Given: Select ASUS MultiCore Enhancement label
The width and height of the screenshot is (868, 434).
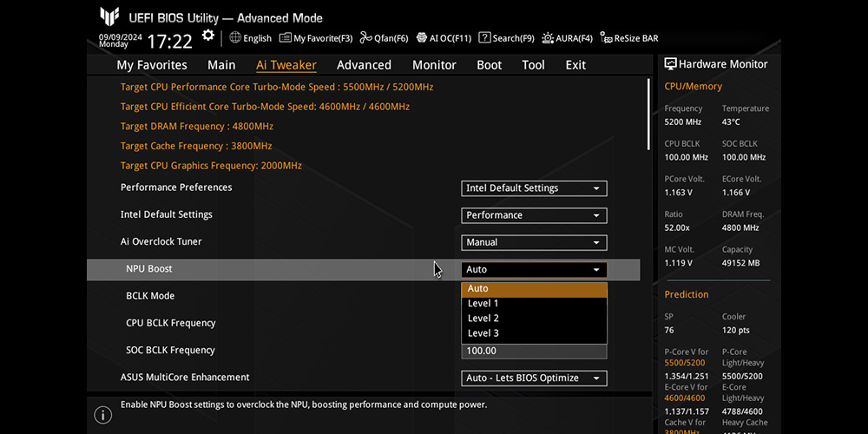Looking at the screenshot, I should click(185, 378).
